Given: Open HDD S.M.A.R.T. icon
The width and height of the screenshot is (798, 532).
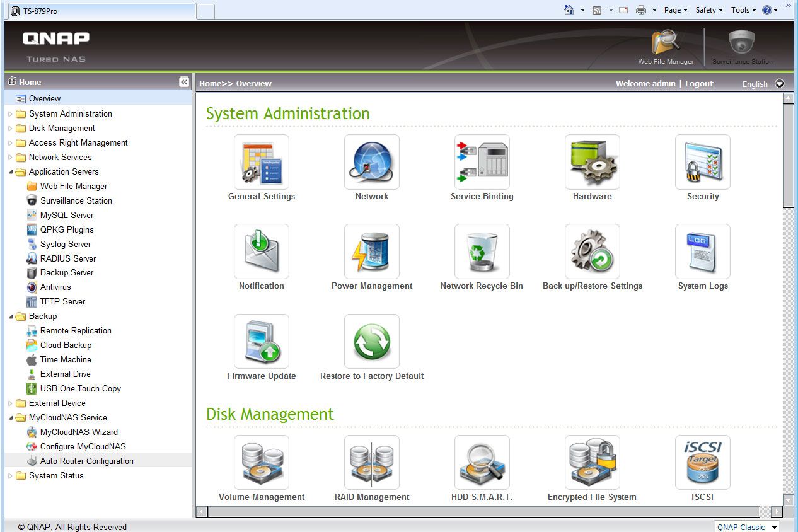Looking at the screenshot, I should pos(482,463).
